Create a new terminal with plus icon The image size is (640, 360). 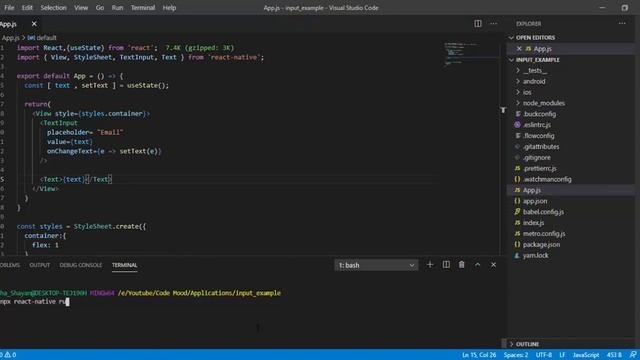(x=430, y=265)
